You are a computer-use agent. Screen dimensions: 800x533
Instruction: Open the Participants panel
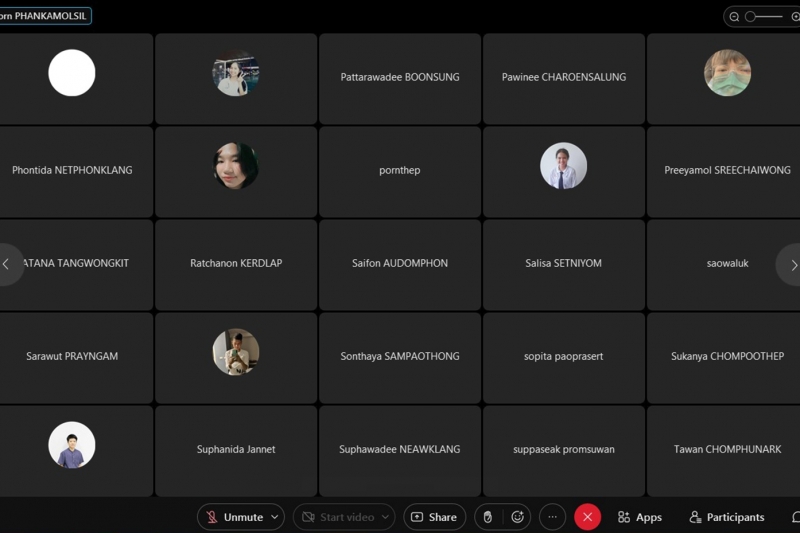pyautogui.click(x=727, y=517)
